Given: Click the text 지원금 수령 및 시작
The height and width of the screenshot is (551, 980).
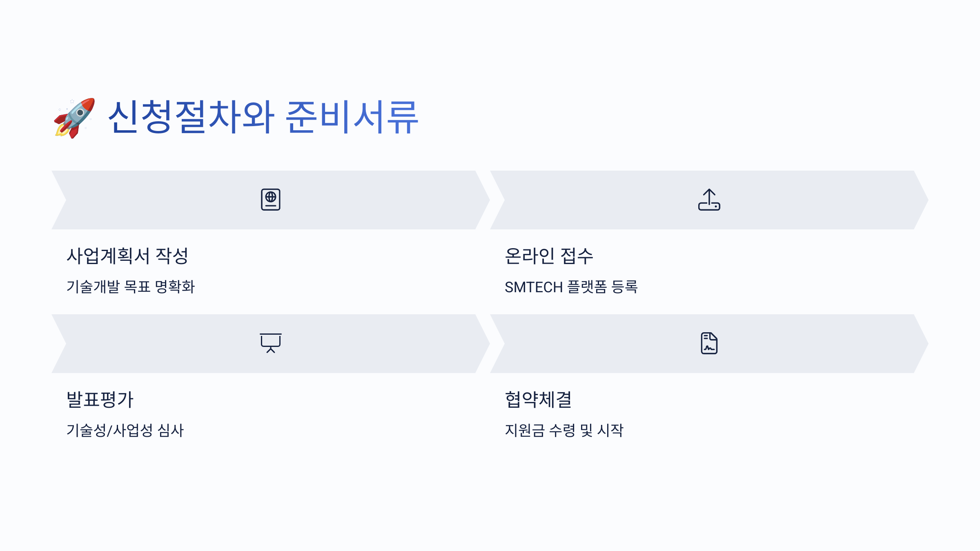Looking at the screenshot, I should pos(564,431).
